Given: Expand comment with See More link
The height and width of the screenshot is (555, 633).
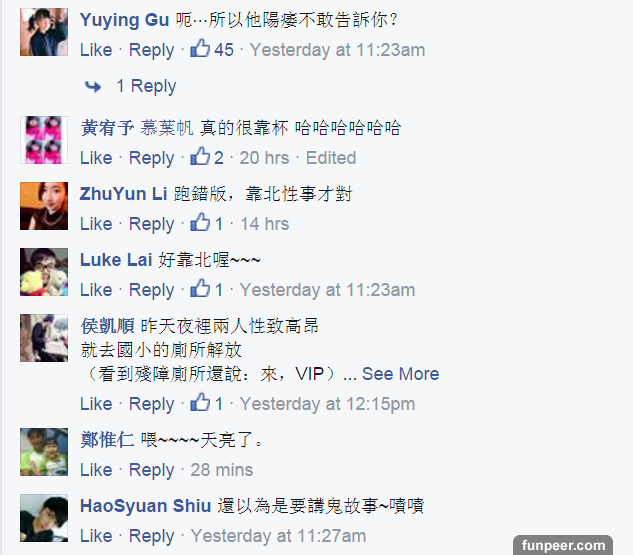Looking at the screenshot, I should pos(400,373).
